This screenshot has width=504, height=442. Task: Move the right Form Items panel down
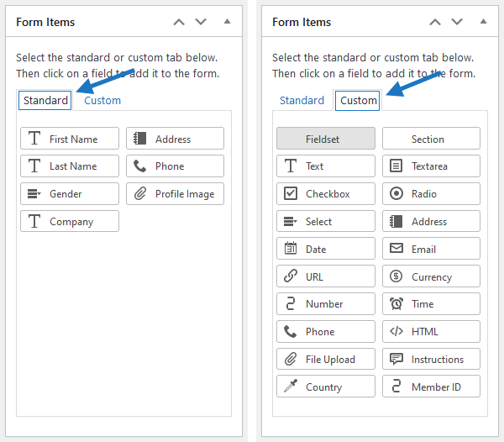[x=457, y=22]
